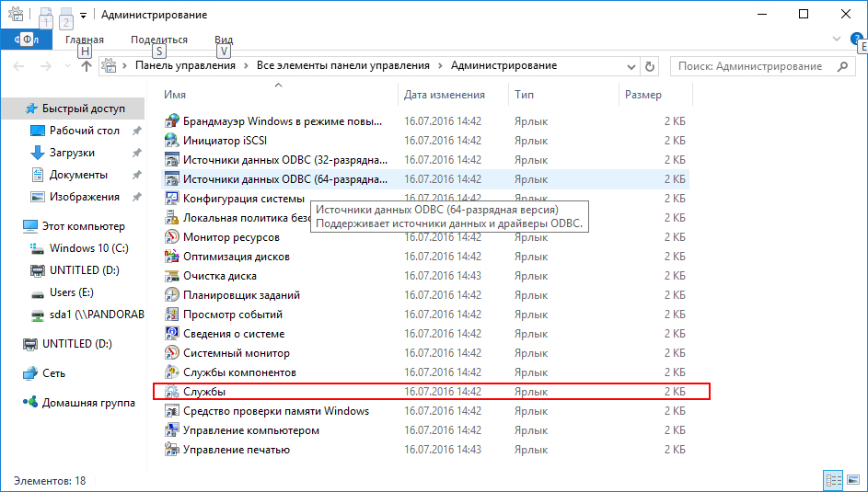Click the refresh button in address bar
868x492 pixels.
(651, 66)
